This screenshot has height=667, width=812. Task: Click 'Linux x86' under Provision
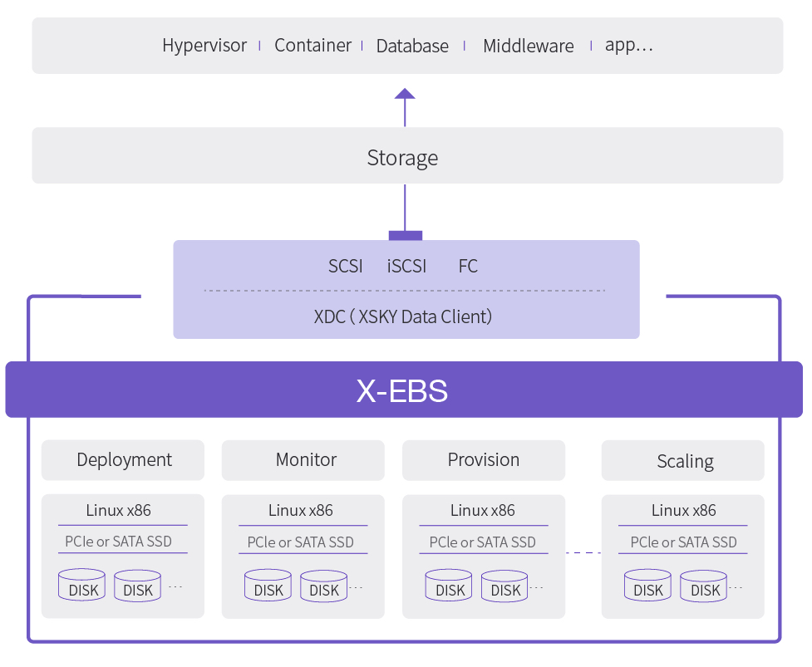483,510
